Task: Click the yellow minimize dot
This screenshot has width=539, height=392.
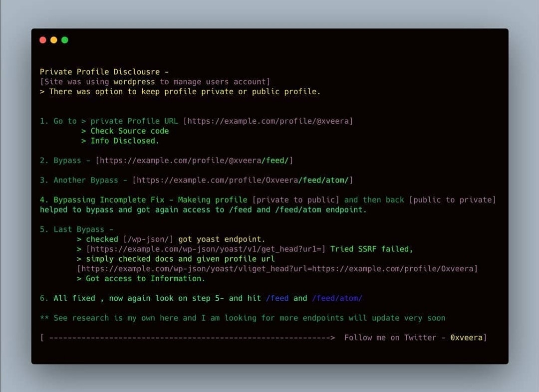Action: tap(53, 40)
